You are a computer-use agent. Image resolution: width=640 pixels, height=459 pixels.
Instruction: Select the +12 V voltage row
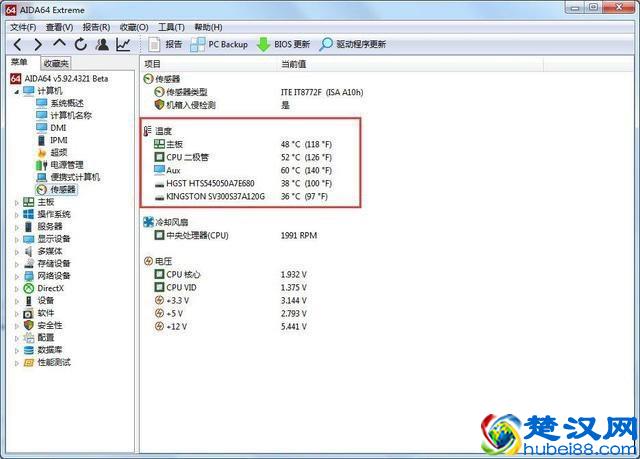pos(230,326)
